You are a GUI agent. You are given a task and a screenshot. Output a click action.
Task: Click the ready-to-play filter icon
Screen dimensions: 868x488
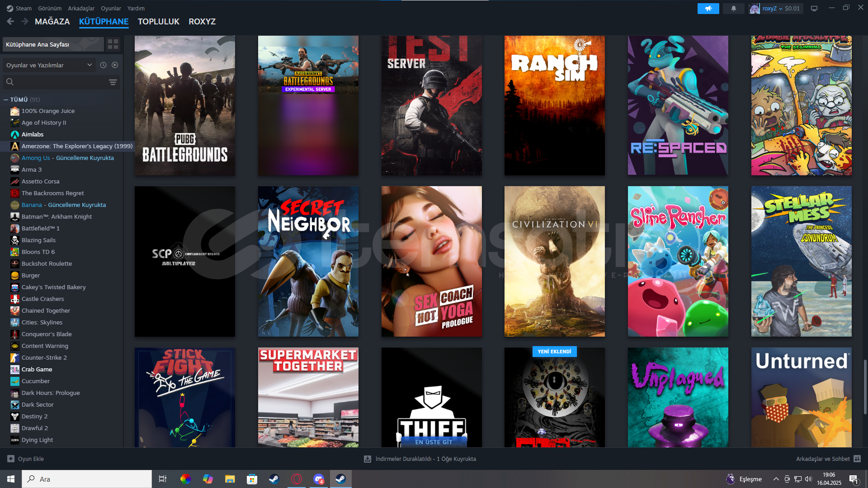115,65
